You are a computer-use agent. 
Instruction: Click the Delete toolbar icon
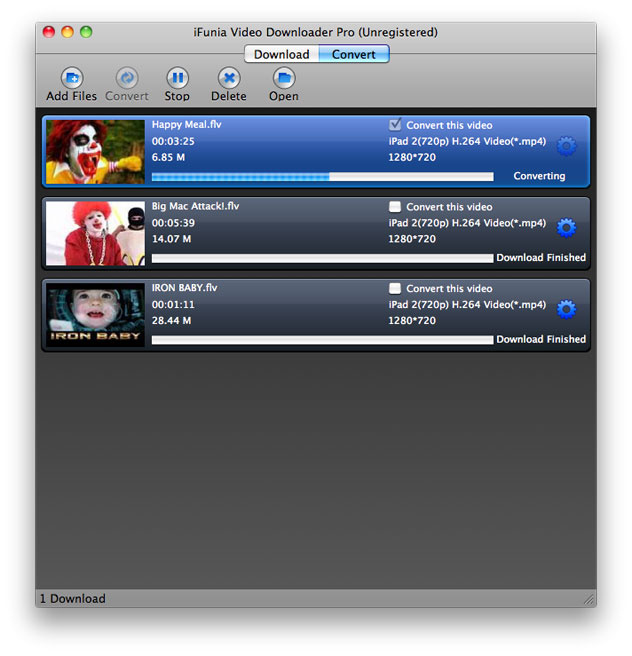pos(229,78)
